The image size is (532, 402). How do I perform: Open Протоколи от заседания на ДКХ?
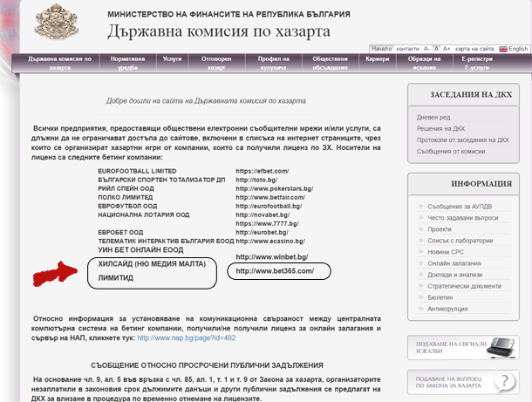tap(463, 140)
